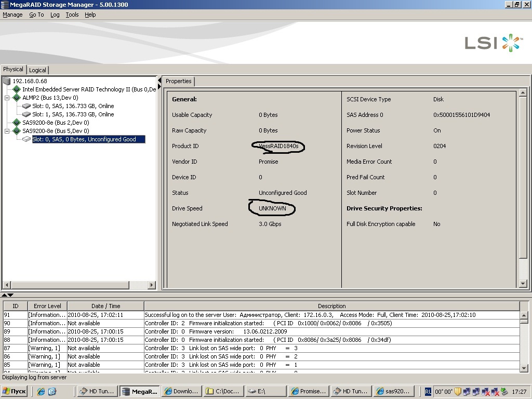Expand left pane with right splitter arrow
The width and height of the screenshot is (532, 399).
pos(159,87)
